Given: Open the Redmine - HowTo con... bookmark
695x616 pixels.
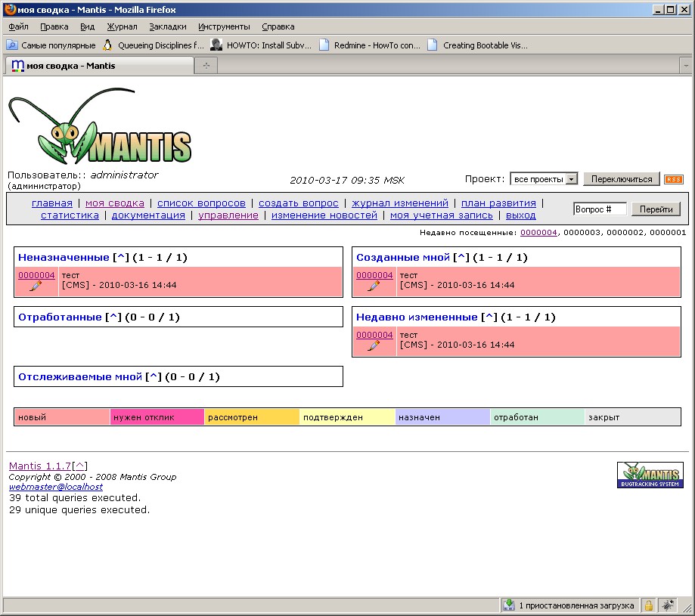Looking at the screenshot, I should [370, 45].
